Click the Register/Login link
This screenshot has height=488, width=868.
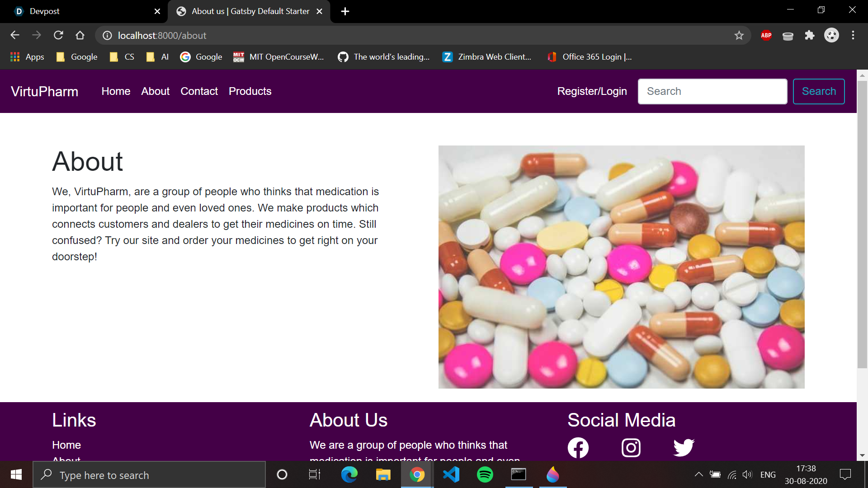point(592,91)
